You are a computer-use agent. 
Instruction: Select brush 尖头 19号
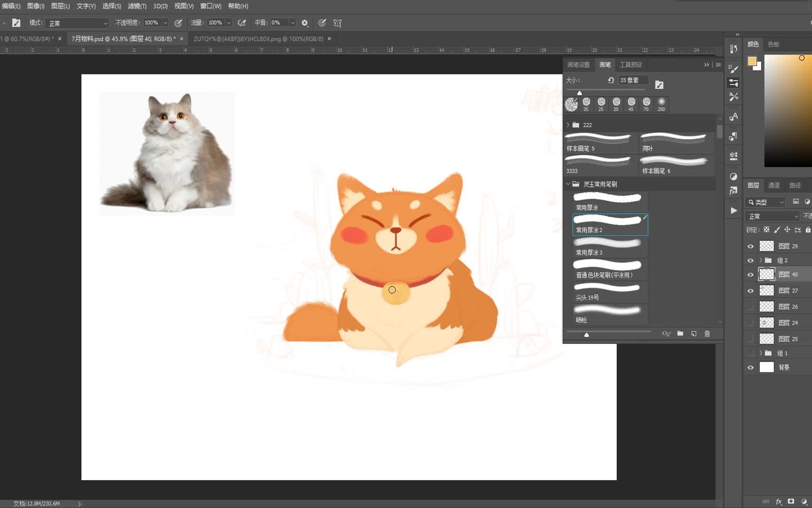point(610,292)
